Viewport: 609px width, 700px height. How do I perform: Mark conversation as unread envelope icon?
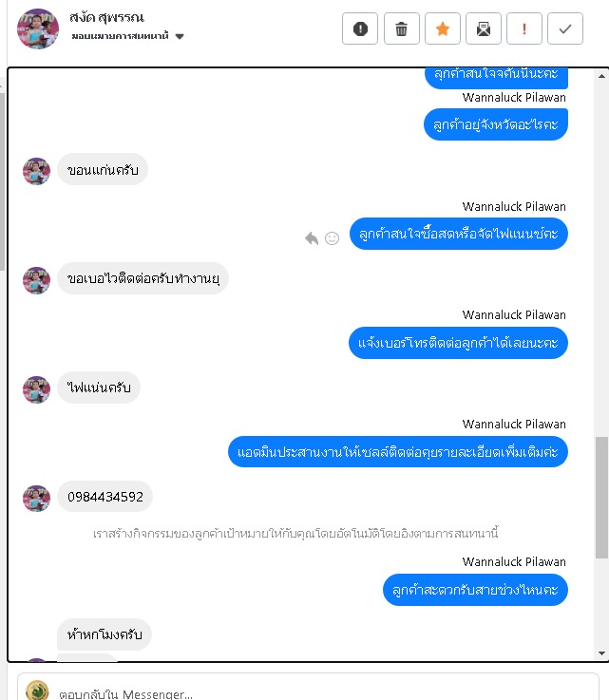click(484, 29)
